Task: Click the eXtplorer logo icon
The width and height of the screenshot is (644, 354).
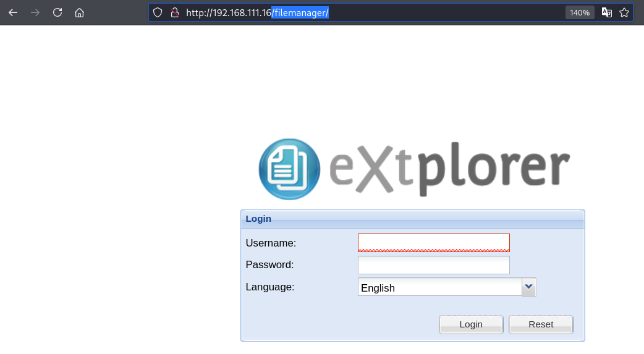Action: pyautogui.click(x=290, y=169)
